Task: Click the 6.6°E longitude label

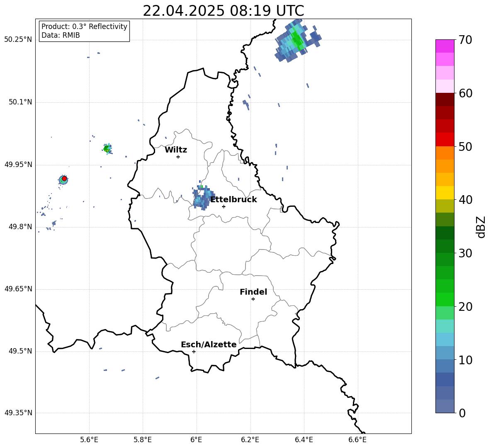Action: (357, 440)
